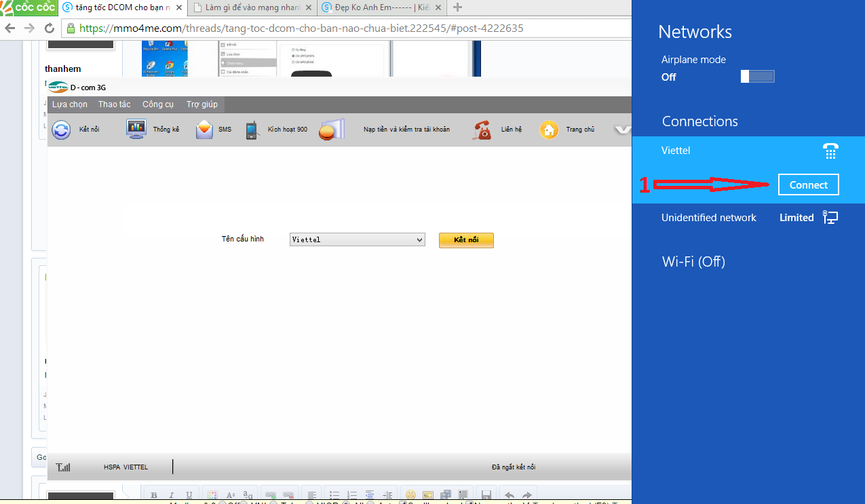Open the SMS envelope icon
This screenshot has width=865, height=504.
coord(204,129)
